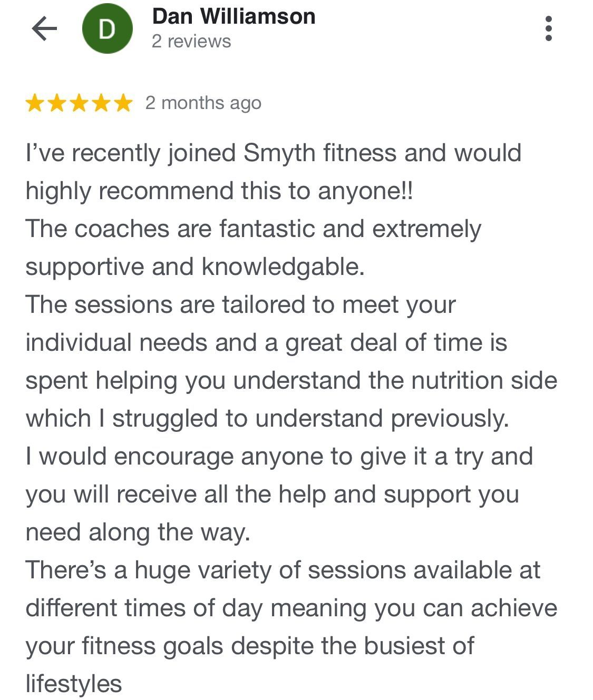Click the first rating star
This screenshot has width=593, height=700.
pyautogui.click(x=35, y=103)
